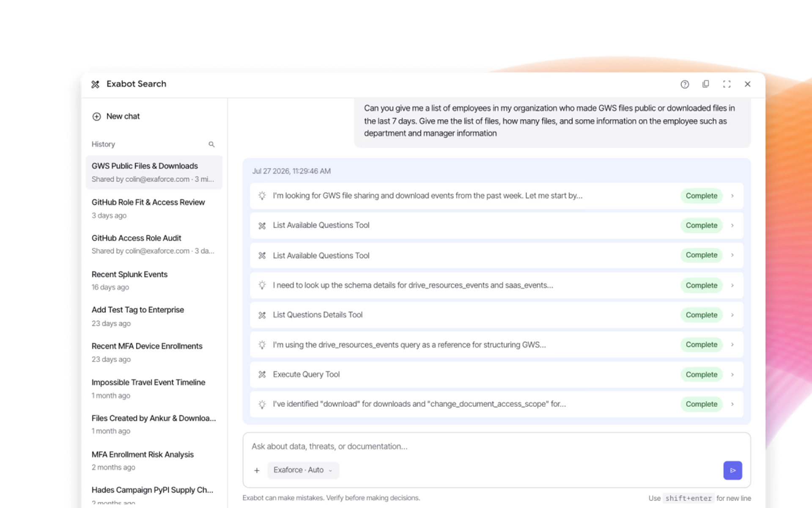This screenshot has height=508, width=812.
Task: Click '16 days ago' under Recent Splunk Events
Action: (110, 287)
